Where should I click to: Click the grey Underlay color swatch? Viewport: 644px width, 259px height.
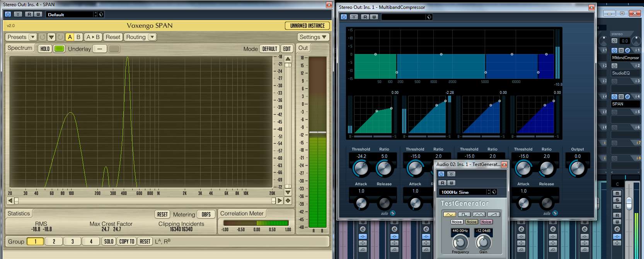114,49
